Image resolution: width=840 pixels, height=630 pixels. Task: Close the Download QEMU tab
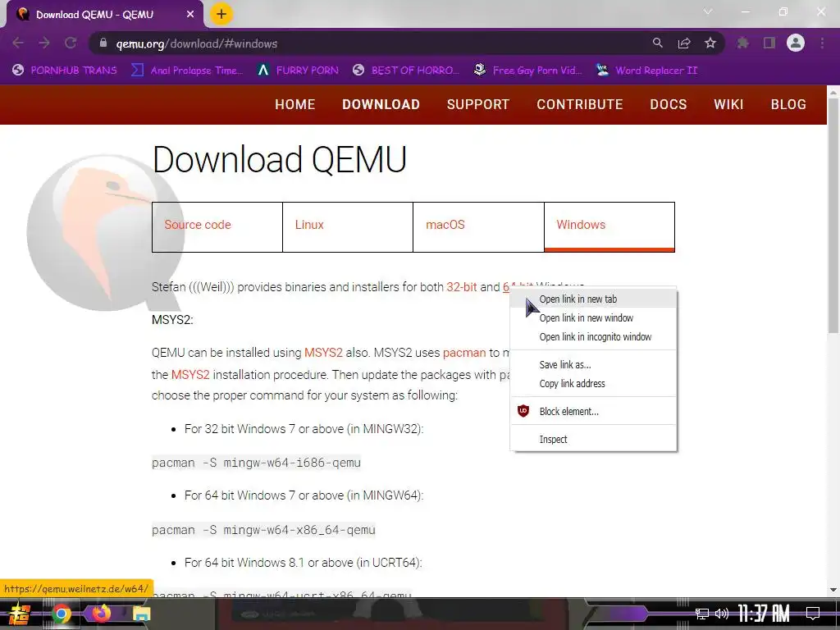[x=190, y=15]
